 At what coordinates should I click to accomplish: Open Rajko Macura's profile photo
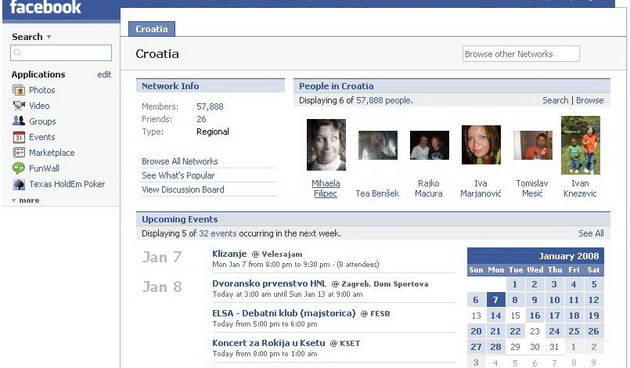click(429, 145)
